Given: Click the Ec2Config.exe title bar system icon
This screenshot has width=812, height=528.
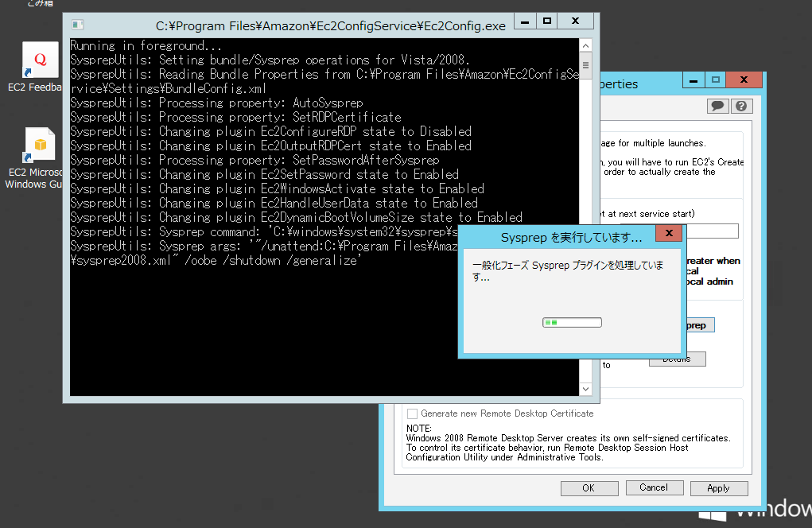Looking at the screenshot, I should click(x=76, y=25).
